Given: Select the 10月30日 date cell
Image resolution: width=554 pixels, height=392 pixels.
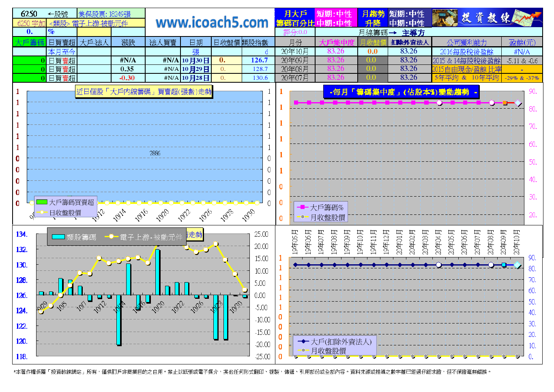Looking at the screenshot, I should coord(195,60).
